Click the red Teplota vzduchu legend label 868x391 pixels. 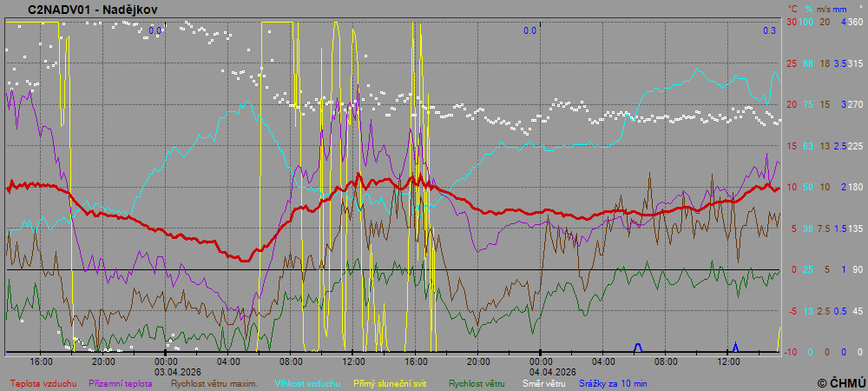(43, 382)
